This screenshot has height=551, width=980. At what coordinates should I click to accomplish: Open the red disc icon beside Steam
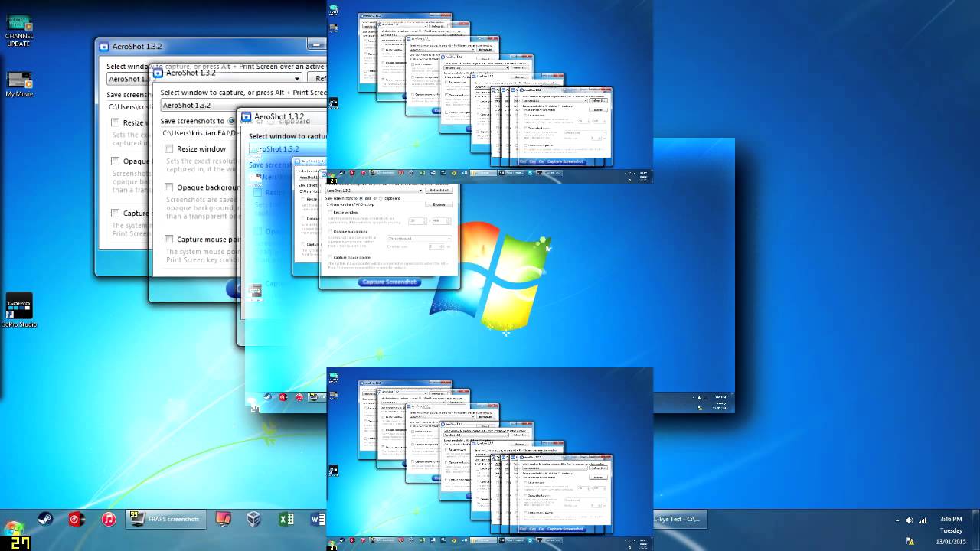(x=77, y=520)
